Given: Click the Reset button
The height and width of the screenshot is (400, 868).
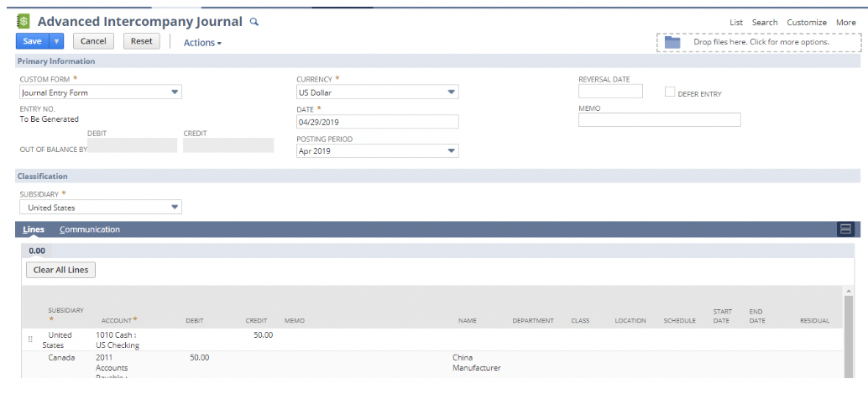Looking at the screenshot, I should pyautogui.click(x=141, y=41).
